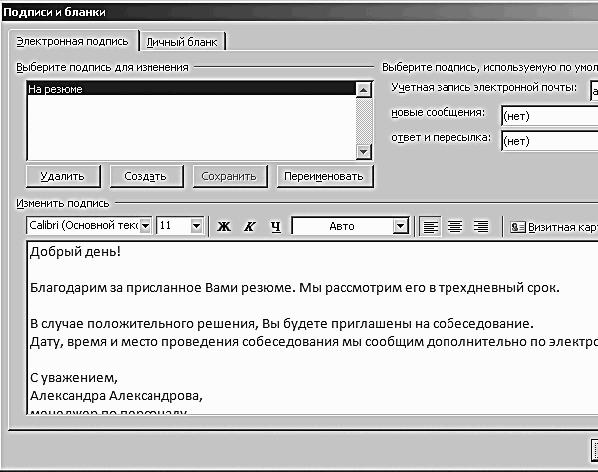Screen dimensions: 598x472
Task: Open the ответ и пересылка signature dropdown
Action: point(550,141)
